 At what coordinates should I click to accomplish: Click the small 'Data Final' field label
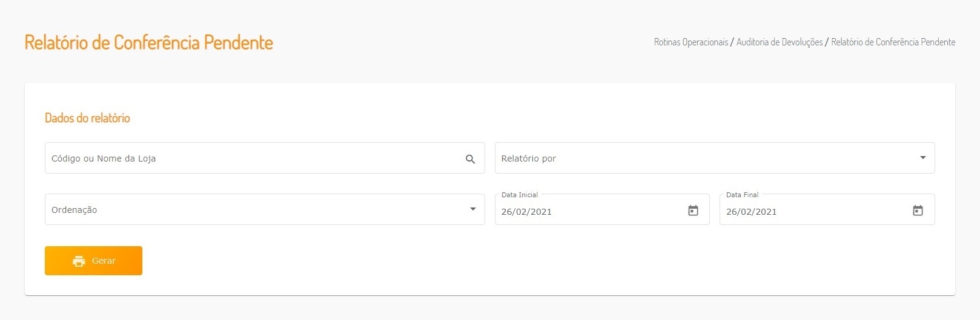pyautogui.click(x=742, y=195)
